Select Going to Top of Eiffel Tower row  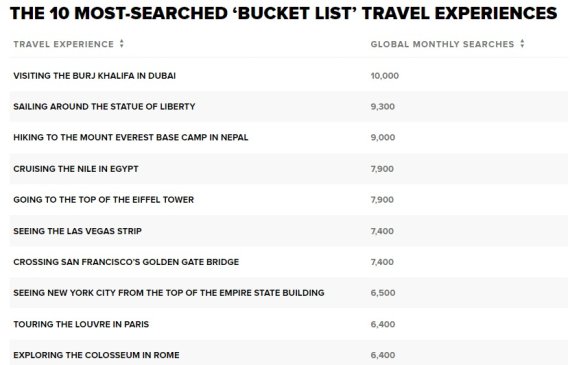click(289, 200)
